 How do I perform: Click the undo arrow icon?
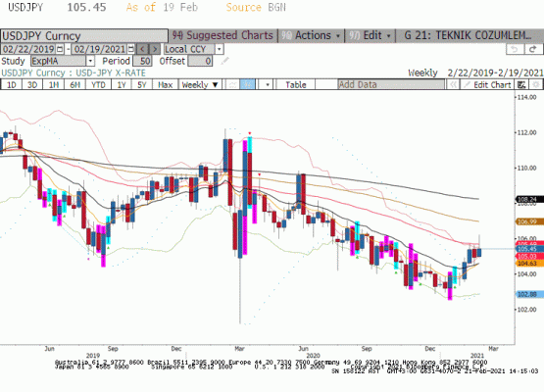click(x=515, y=49)
